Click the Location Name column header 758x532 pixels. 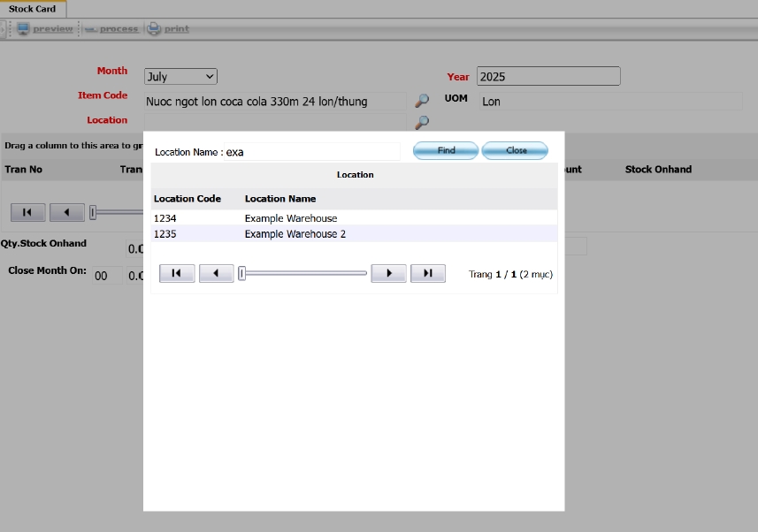(280, 199)
